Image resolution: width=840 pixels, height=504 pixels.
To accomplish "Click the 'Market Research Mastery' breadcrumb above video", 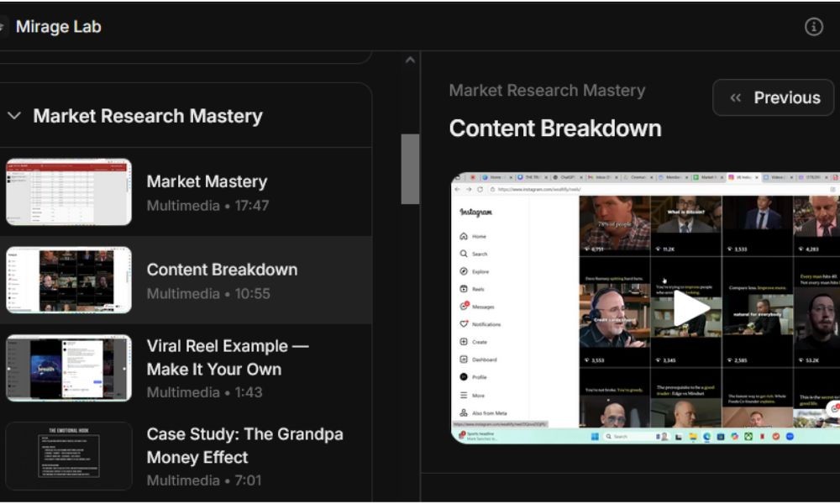I will pyautogui.click(x=547, y=91).
